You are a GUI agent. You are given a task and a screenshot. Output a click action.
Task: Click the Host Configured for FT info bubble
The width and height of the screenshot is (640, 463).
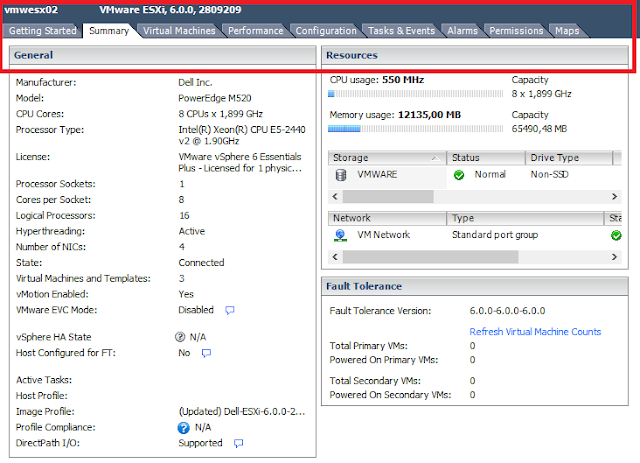coord(207,353)
